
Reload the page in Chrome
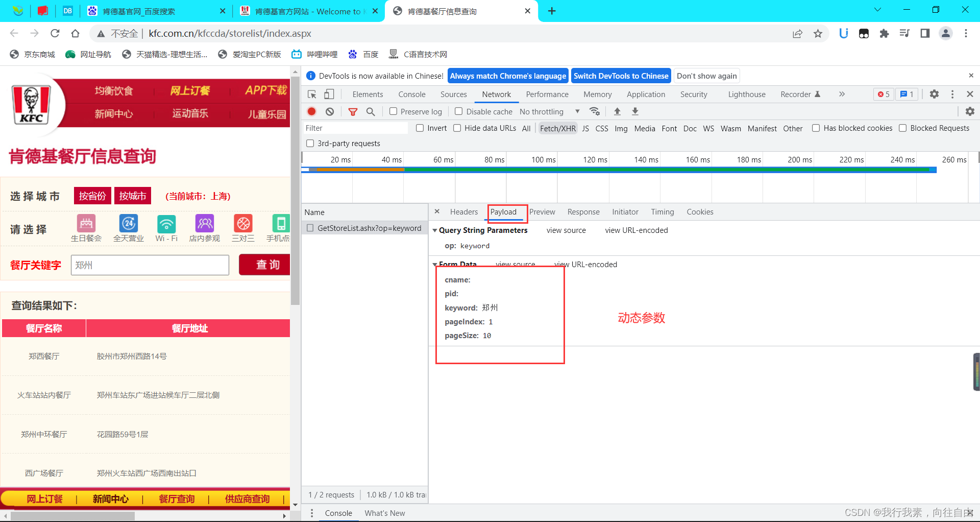pos(55,33)
